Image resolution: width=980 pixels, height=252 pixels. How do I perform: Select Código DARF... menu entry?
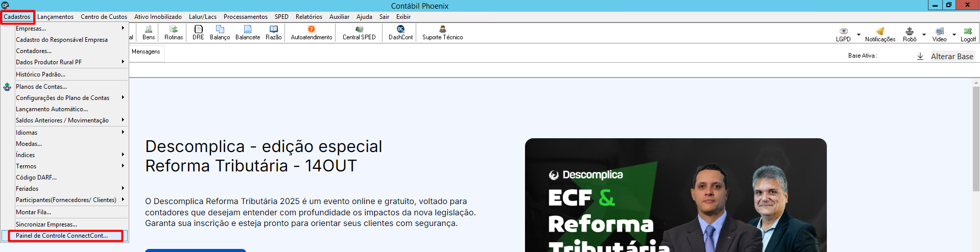coord(64,178)
